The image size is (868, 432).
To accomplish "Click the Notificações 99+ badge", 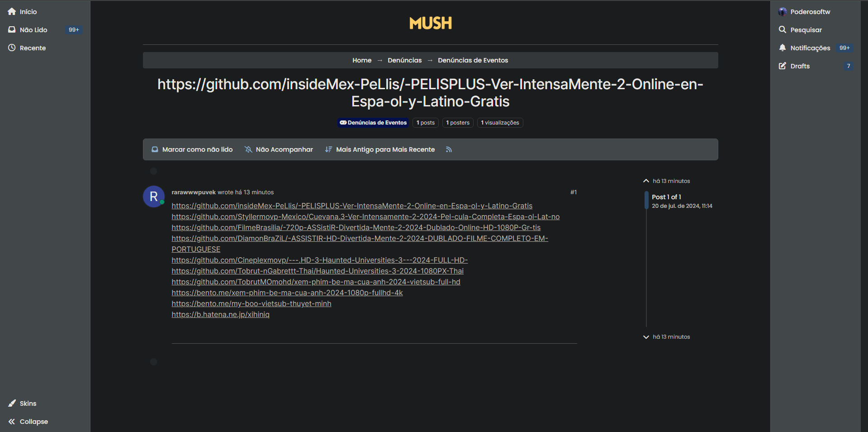I will point(844,48).
